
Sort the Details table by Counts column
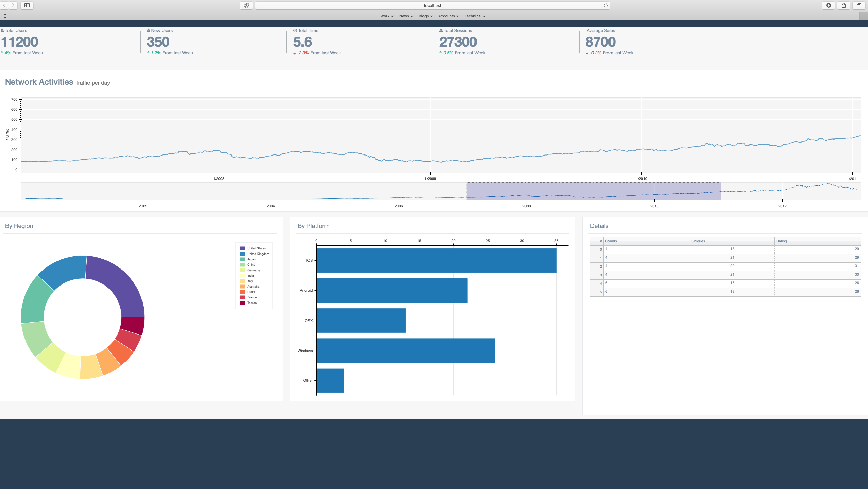tap(611, 241)
